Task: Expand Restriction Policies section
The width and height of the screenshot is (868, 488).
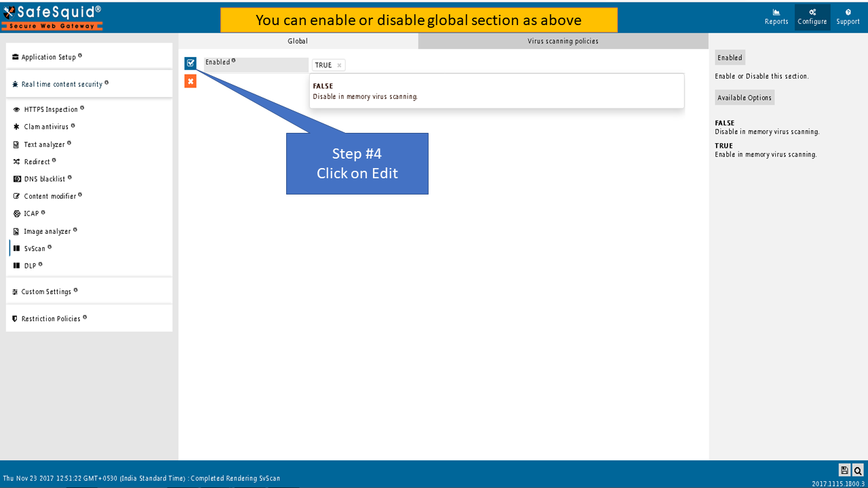Action: [x=89, y=319]
